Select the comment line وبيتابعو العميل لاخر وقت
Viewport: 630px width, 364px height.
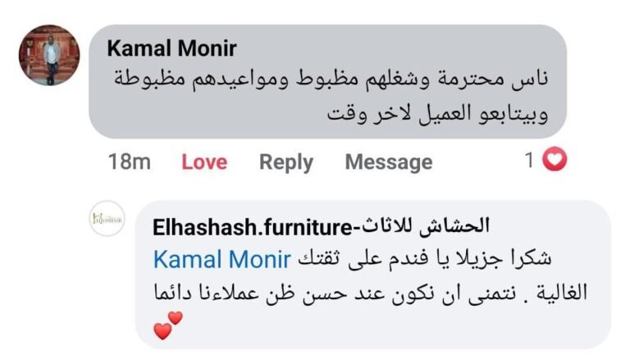point(437,113)
